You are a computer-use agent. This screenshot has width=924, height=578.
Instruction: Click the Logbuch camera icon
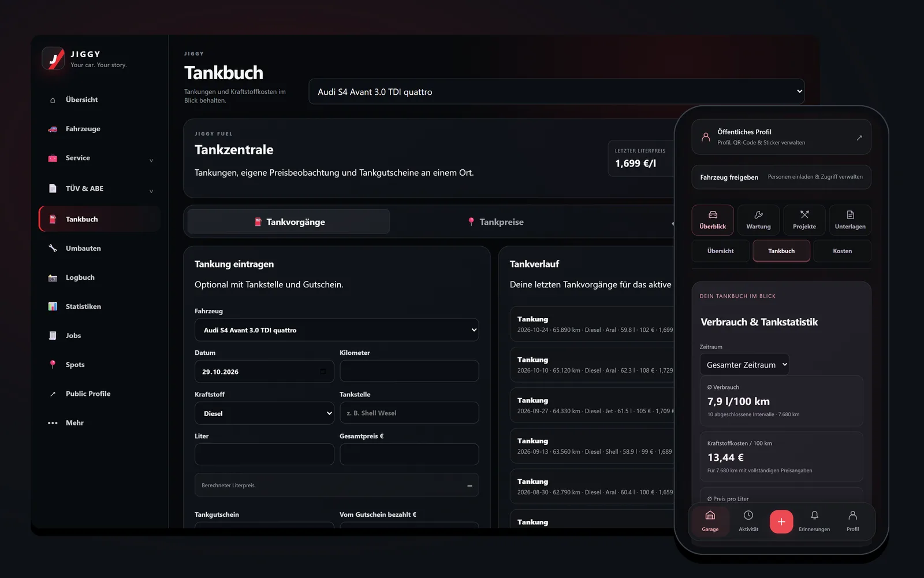click(x=53, y=277)
